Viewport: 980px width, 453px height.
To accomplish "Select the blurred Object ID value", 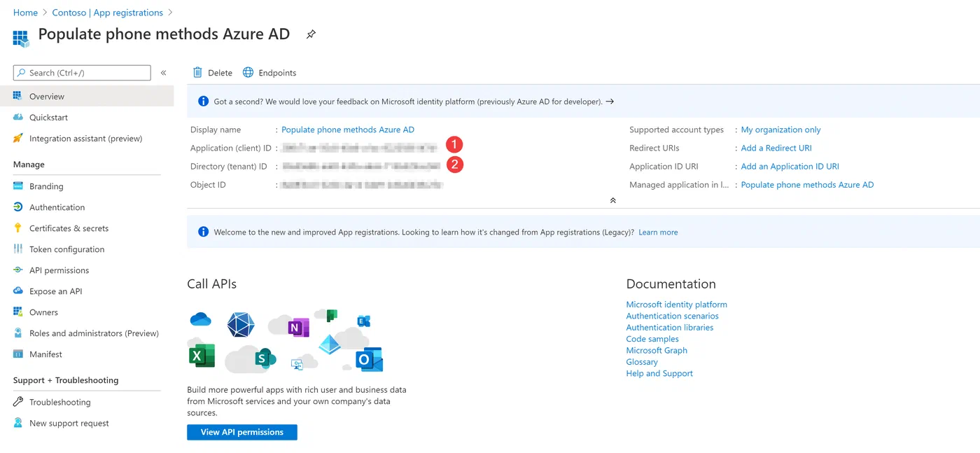I will point(362,185).
